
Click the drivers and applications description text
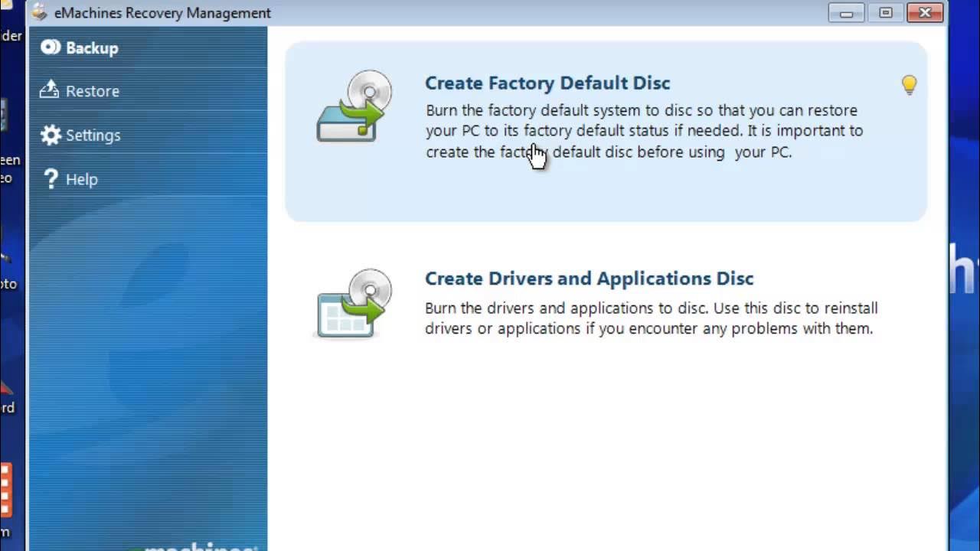coord(652,318)
